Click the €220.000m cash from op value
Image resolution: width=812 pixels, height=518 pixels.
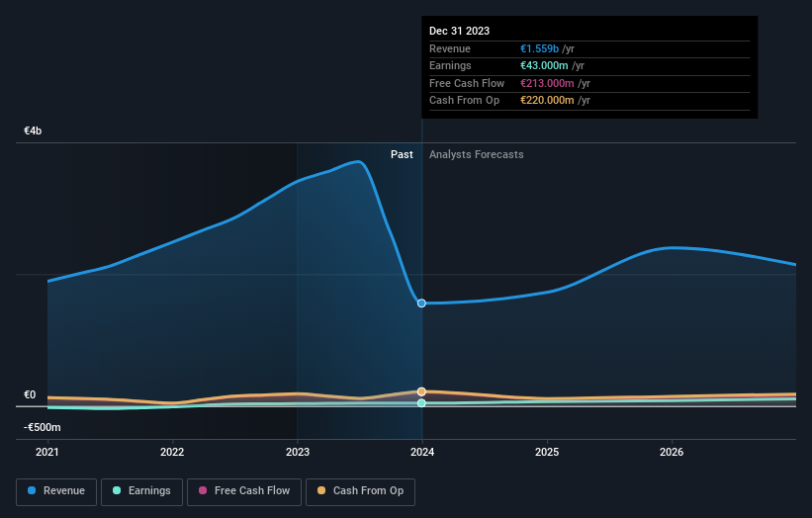[x=547, y=101]
